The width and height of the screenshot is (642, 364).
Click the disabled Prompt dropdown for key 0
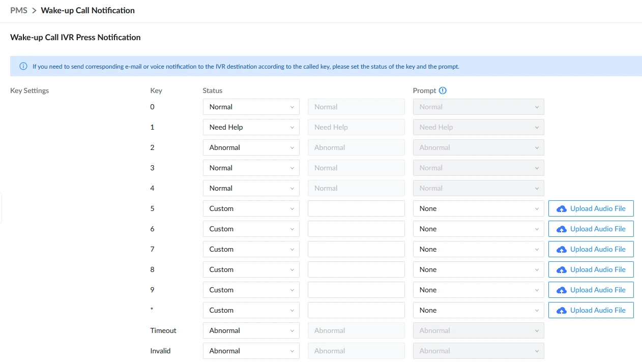click(479, 107)
